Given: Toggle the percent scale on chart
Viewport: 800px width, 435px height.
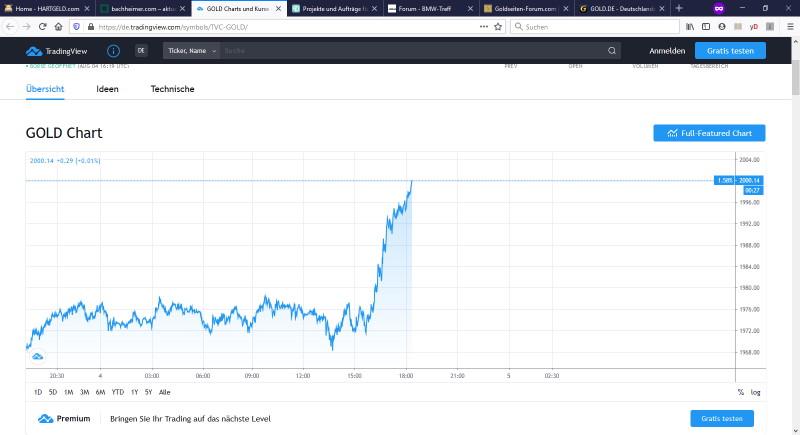Looking at the screenshot, I should 740,392.
